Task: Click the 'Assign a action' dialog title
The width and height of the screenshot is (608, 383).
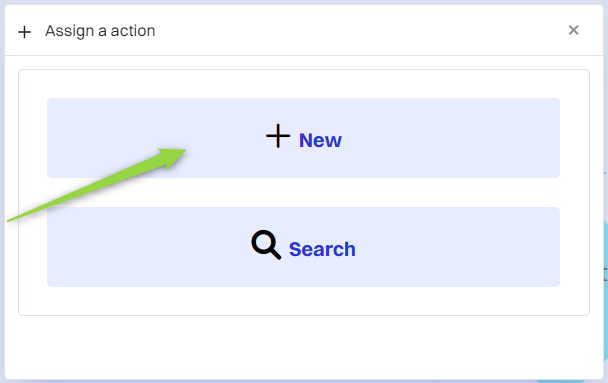Action: click(x=100, y=31)
